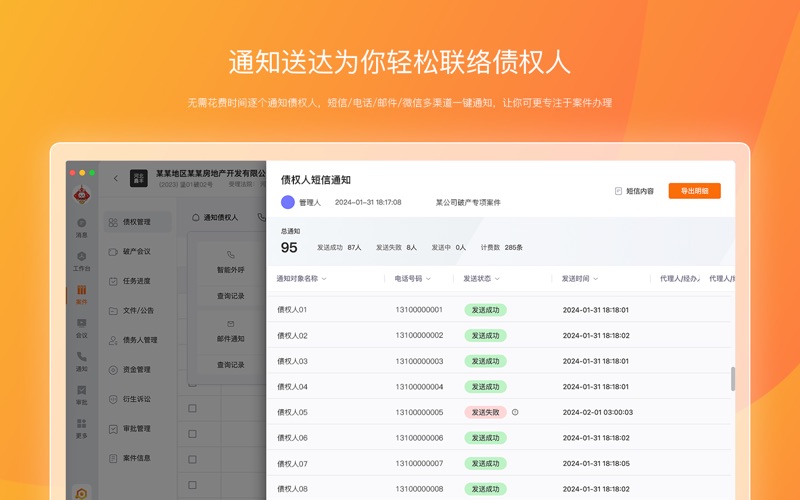Click the 代理人/经办人 column header

click(679, 279)
